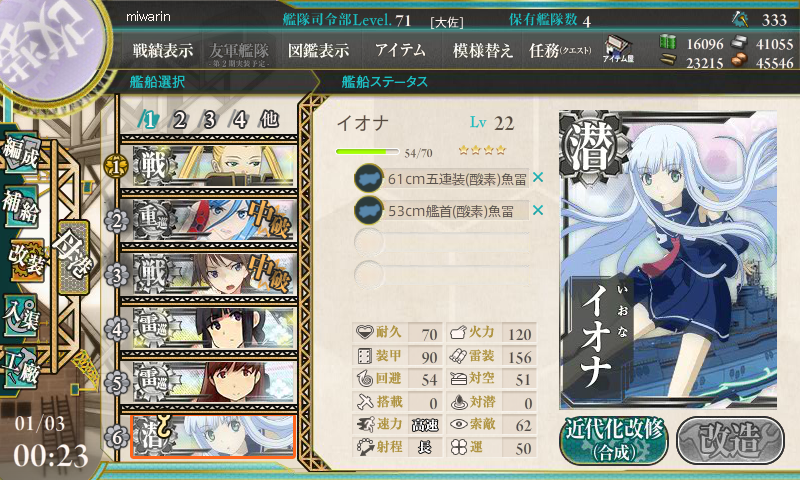
Task: Switch to fleet 2 tab
Action: (179, 120)
